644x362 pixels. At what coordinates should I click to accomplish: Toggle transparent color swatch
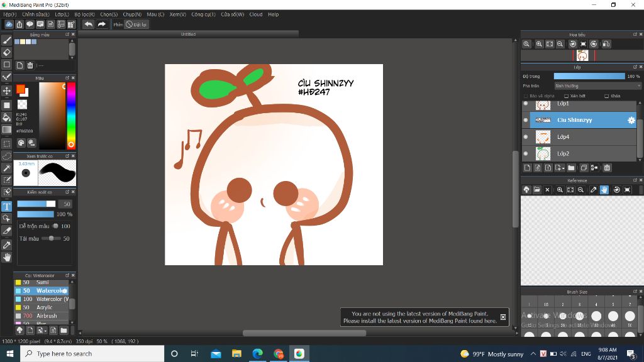pyautogui.click(x=22, y=105)
